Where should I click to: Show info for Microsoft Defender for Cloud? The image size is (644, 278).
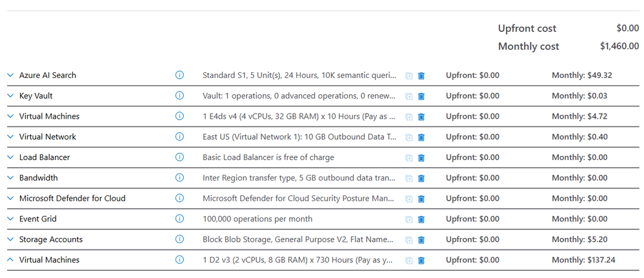(x=180, y=199)
